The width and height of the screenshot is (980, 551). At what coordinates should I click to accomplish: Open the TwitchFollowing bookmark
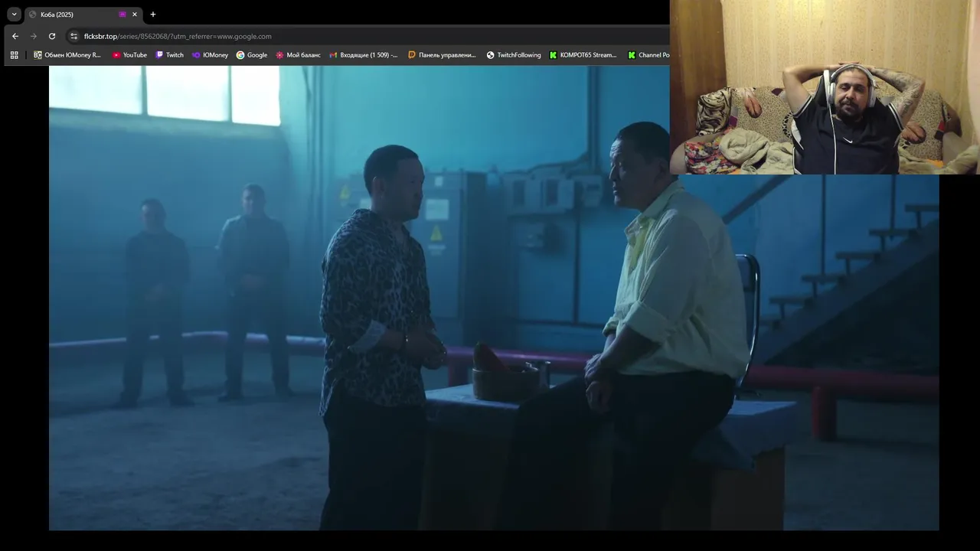coord(513,55)
